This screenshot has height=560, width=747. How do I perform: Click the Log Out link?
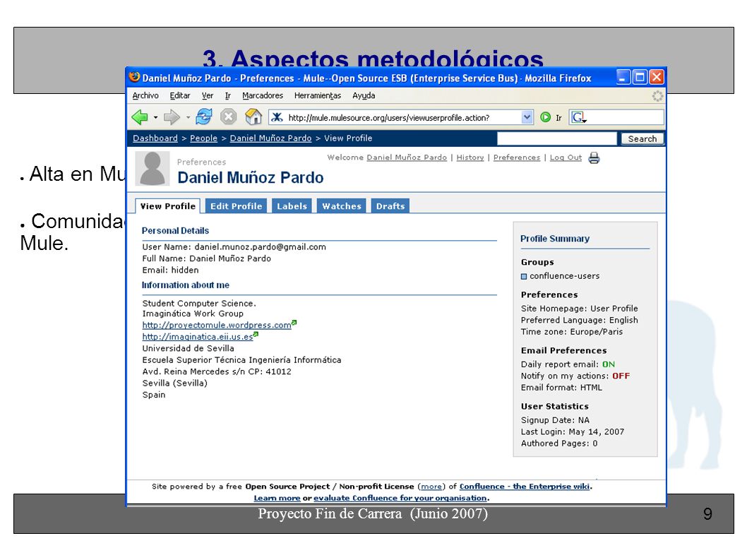[566, 157]
